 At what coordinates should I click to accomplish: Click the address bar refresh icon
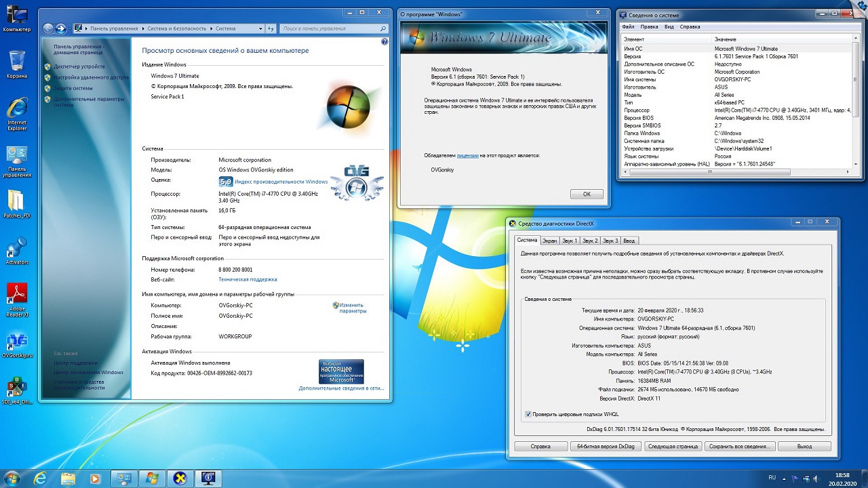point(271,28)
